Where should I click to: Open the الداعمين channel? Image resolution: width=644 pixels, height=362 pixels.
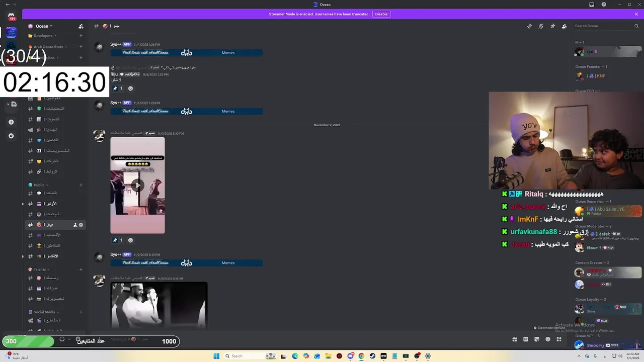(55, 140)
